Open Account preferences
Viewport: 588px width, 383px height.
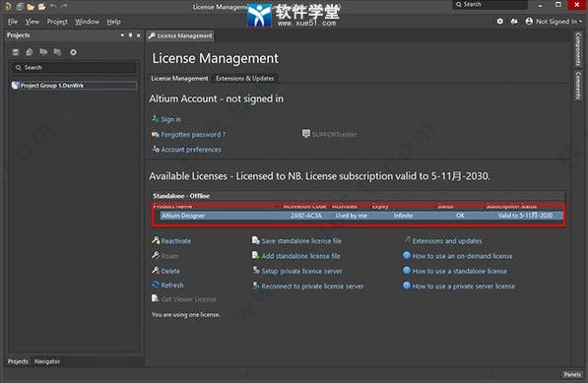point(186,150)
